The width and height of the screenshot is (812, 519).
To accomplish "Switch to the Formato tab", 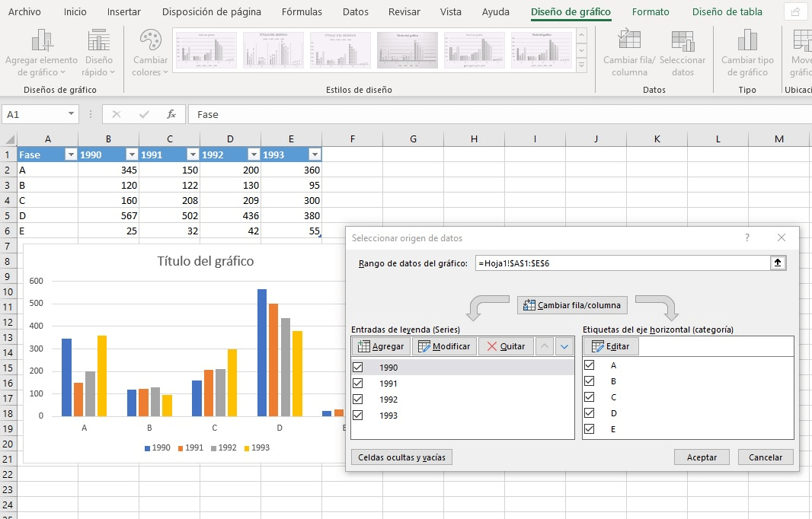I will [x=651, y=11].
